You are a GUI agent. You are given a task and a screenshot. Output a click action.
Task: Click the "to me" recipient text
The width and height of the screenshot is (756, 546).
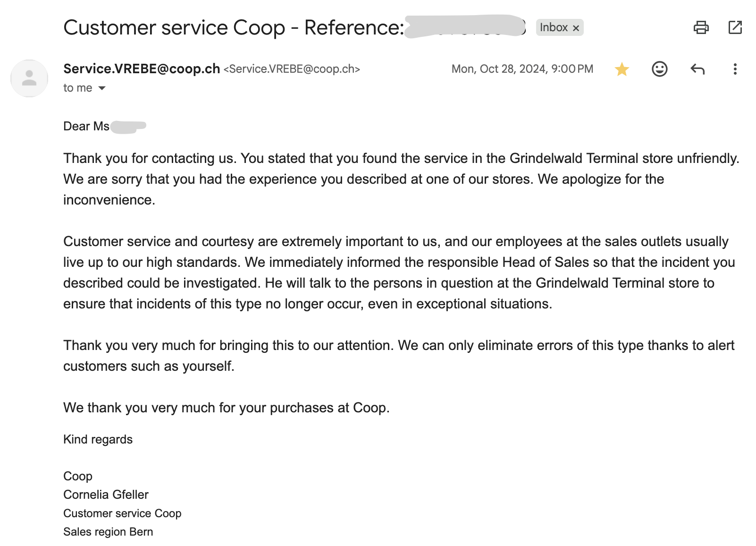click(x=78, y=88)
